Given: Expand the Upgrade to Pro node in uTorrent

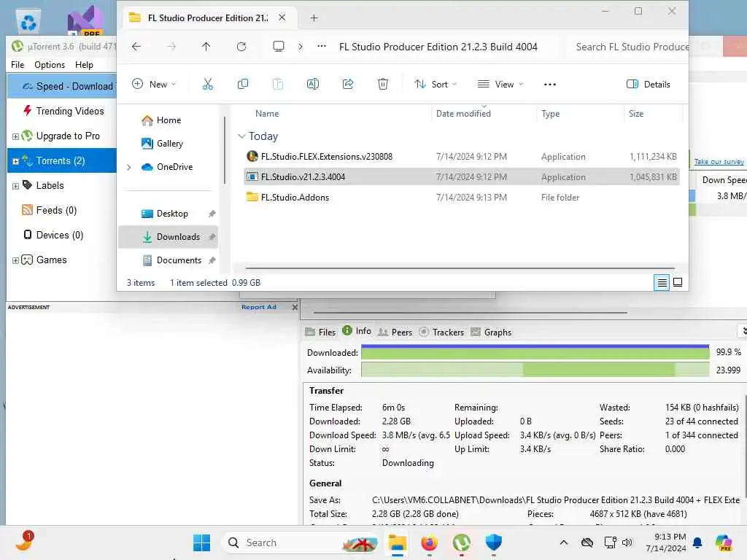Looking at the screenshot, I should (15, 136).
